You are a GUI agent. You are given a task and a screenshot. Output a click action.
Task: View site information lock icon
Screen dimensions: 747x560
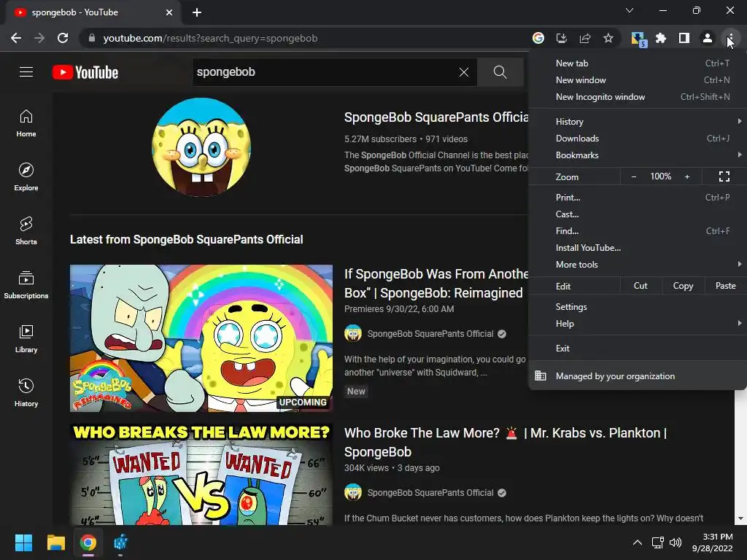pyautogui.click(x=92, y=38)
